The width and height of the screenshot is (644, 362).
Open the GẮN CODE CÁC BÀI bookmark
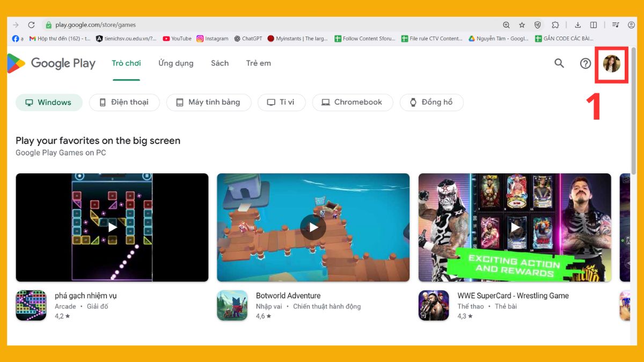point(564,39)
